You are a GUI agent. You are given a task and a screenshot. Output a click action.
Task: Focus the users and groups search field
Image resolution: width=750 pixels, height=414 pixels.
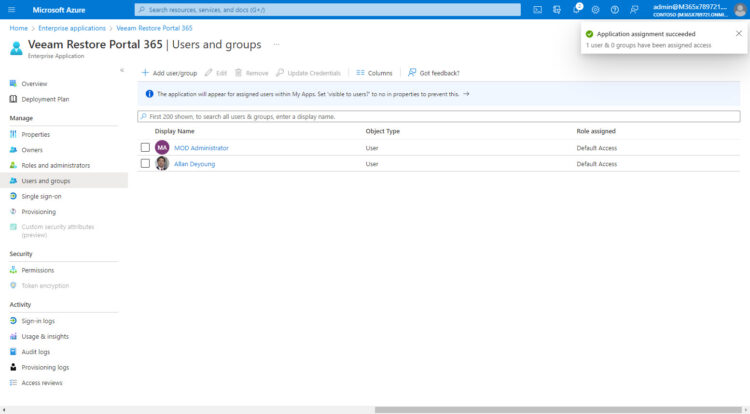(439, 116)
